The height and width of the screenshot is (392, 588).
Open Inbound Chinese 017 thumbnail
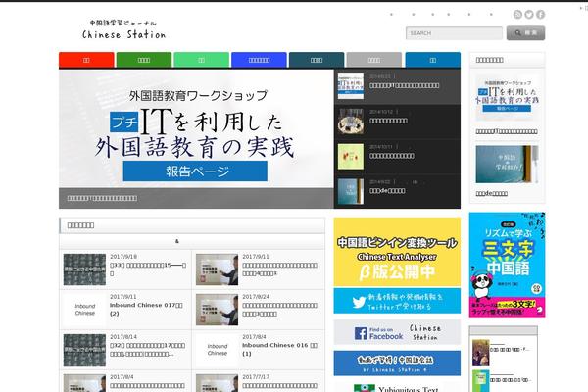pos(84,310)
